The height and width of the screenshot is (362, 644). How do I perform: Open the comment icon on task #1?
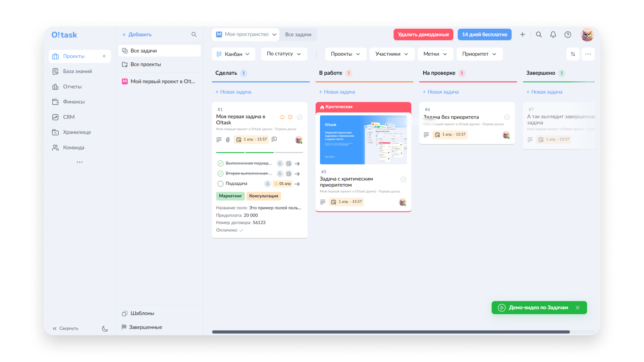coord(274,139)
